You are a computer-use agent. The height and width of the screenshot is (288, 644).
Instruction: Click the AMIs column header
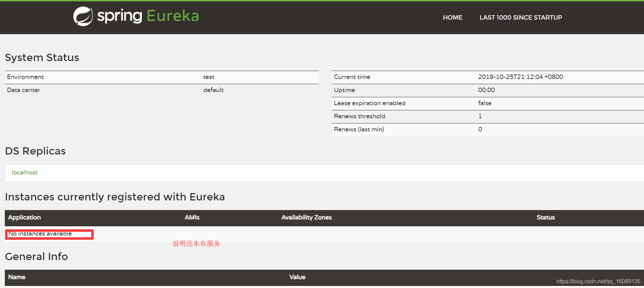point(192,218)
